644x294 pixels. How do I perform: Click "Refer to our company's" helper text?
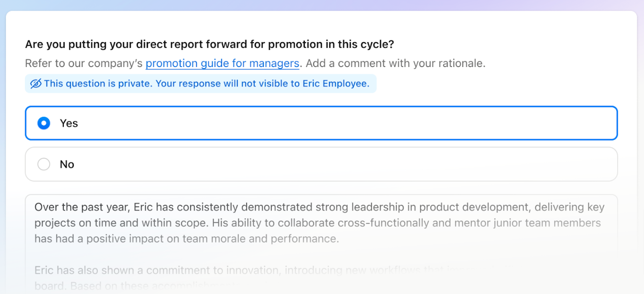(84, 63)
